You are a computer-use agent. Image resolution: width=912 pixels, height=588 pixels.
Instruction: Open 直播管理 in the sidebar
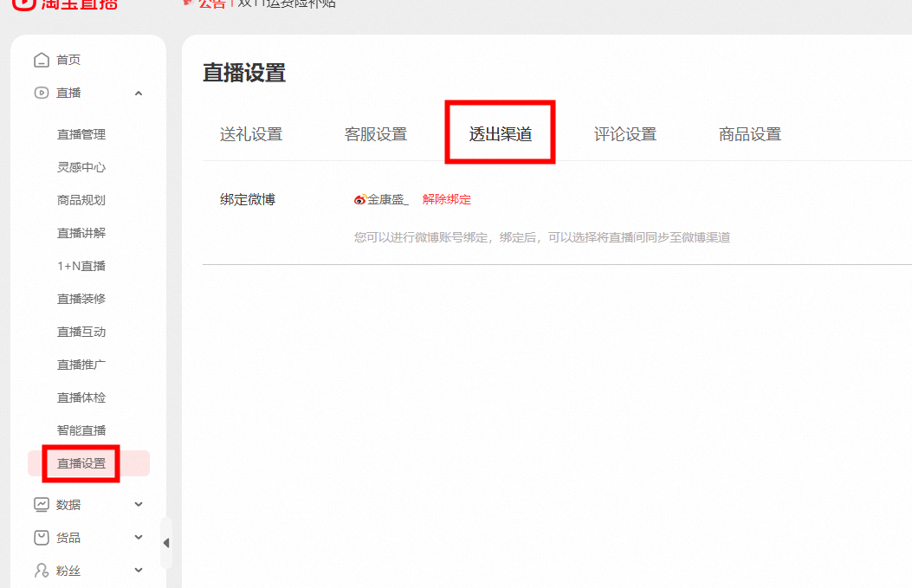click(x=81, y=134)
